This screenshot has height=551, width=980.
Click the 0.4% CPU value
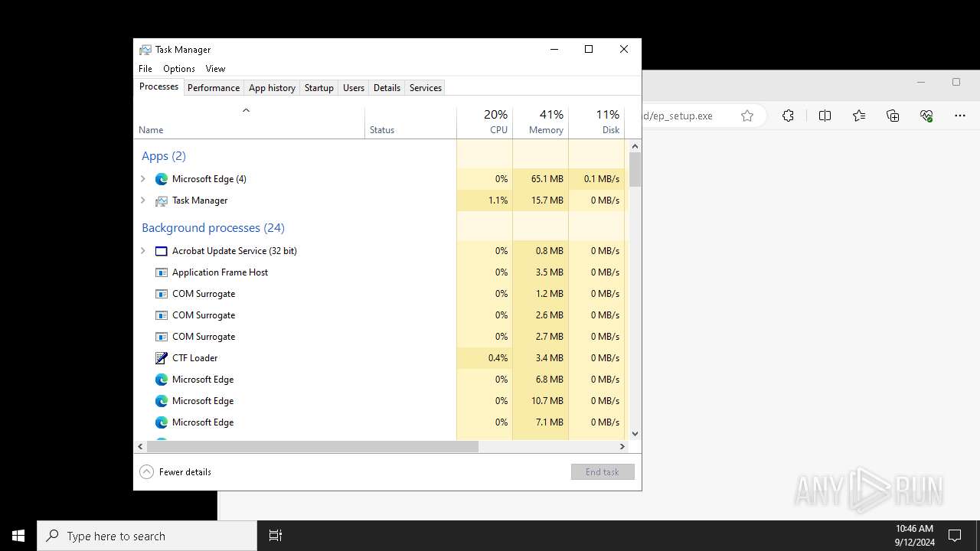498,358
